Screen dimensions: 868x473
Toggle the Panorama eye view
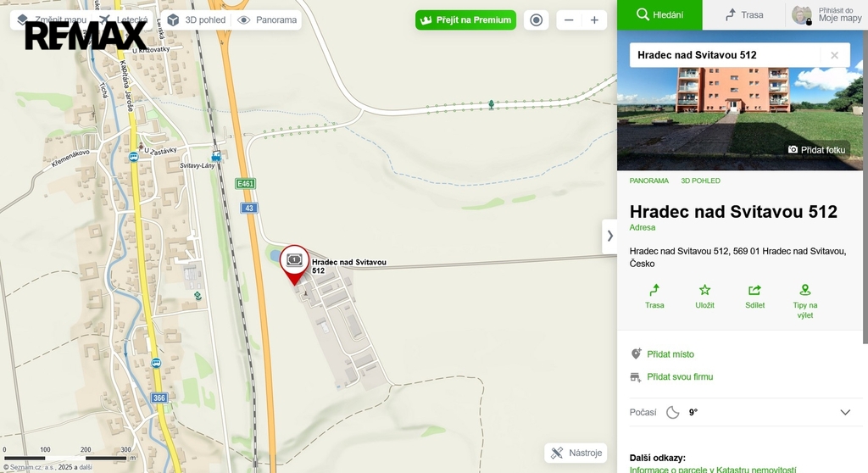[x=267, y=20]
